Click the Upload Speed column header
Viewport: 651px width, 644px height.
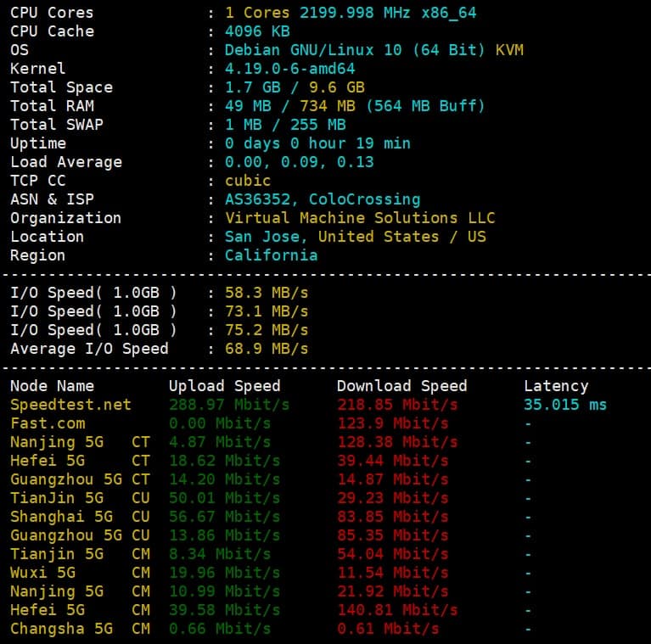(x=224, y=386)
